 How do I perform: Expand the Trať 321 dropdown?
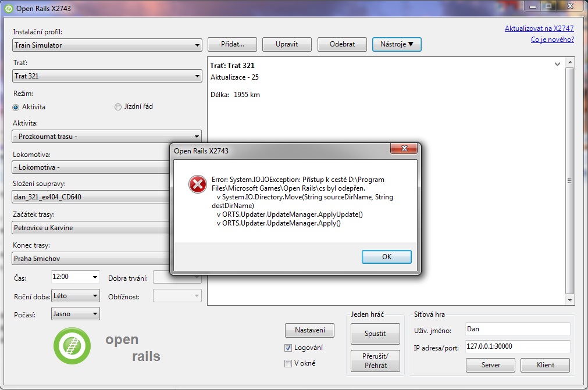(107, 76)
